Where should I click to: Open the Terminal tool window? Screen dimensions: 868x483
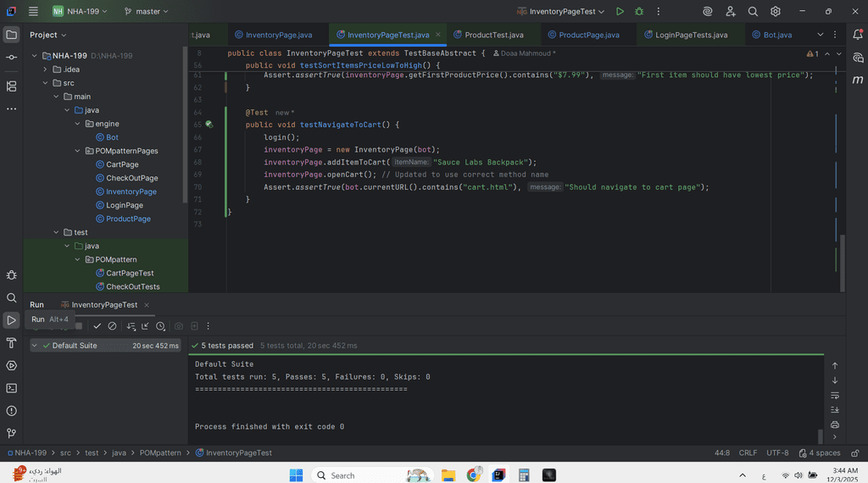click(x=11, y=388)
